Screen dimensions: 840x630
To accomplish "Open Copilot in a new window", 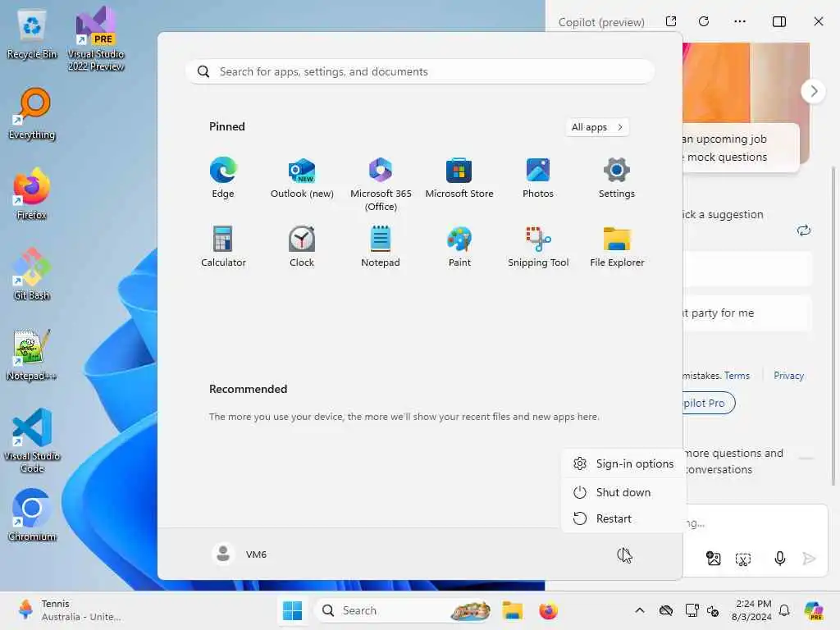I will (671, 21).
